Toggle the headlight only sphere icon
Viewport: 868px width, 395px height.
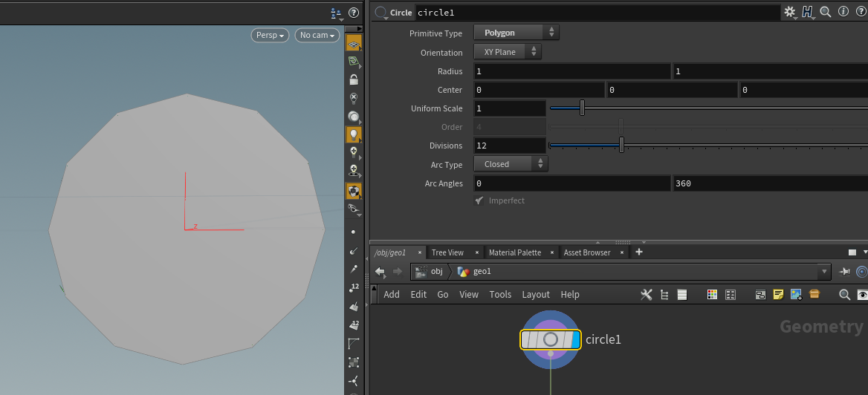(354, 116)
